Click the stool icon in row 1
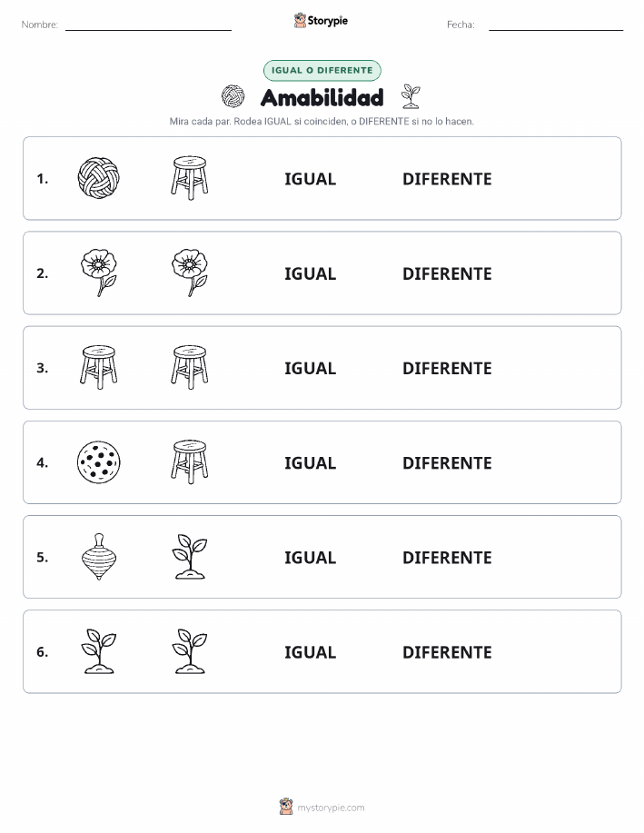Viewport: 644px width, 833px height. coord(190,178)
